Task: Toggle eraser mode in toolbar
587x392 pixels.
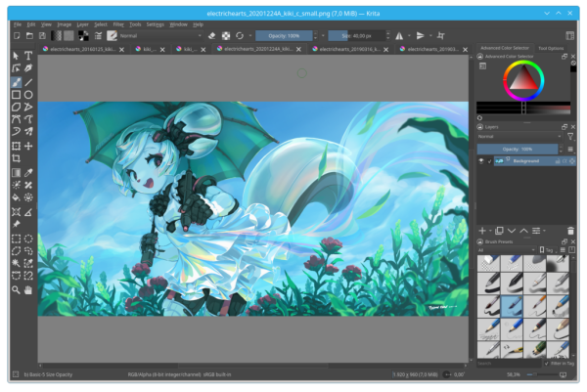Action: tap(212, 35)
